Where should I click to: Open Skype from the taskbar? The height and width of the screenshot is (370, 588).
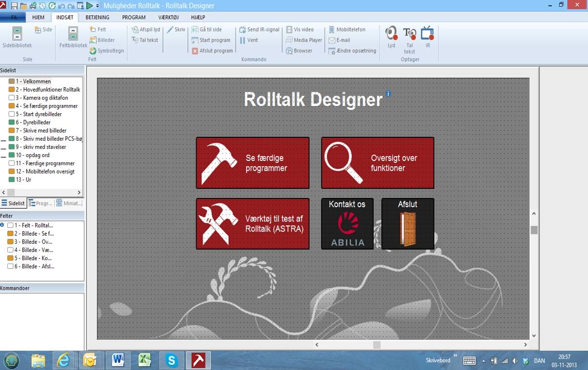pyautogui.click(x=171, y=360)
